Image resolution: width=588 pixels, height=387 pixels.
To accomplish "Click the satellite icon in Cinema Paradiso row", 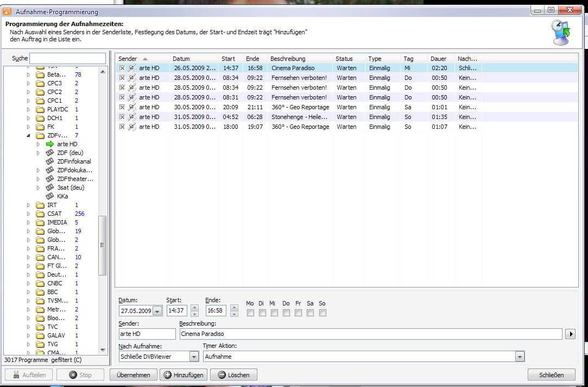I will [x=131, y=68].
